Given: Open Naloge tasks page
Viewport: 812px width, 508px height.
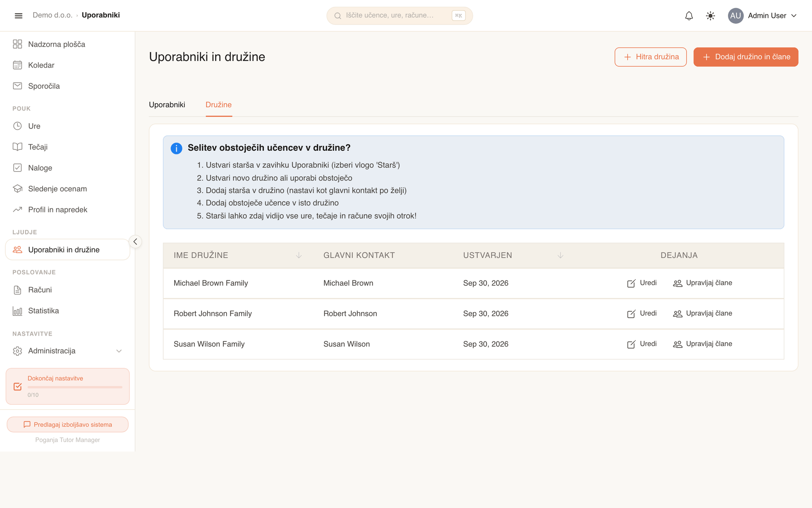Looking at the screenshot, I should [x=67, y=168].
